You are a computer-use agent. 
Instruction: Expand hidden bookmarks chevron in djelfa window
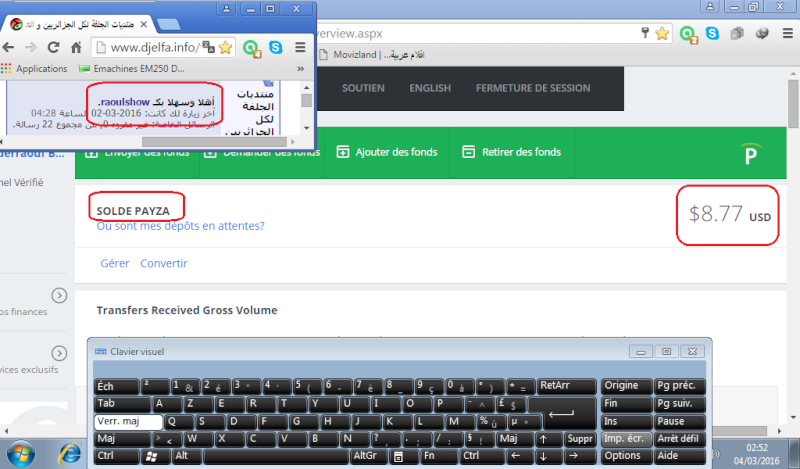[x=301, y=68]
